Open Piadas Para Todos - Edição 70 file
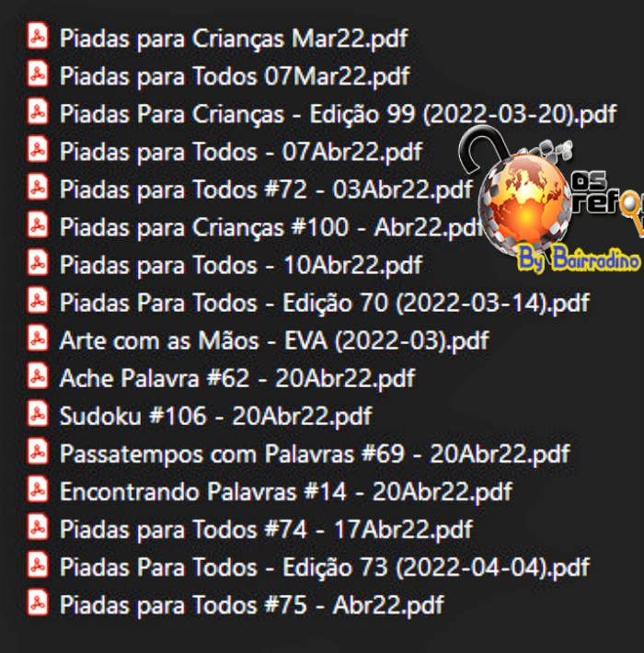The width and height of the screenshot is (644, 653). 325,303
